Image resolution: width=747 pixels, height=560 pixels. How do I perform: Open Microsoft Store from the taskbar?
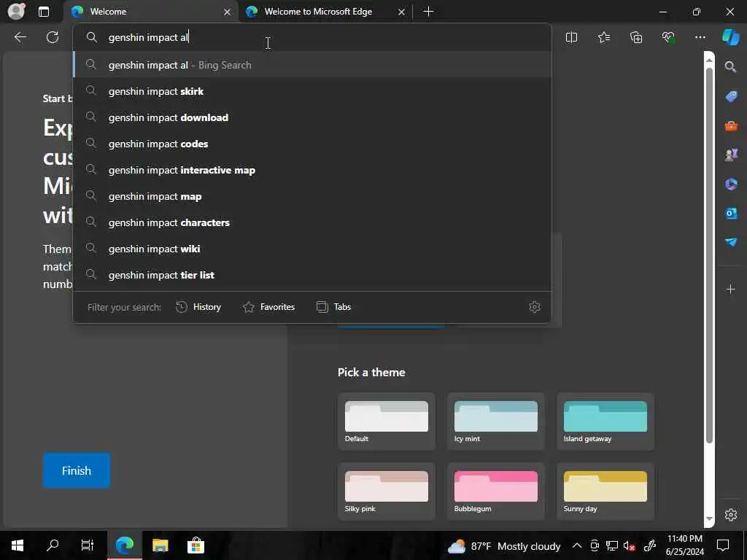coord(196,545)
